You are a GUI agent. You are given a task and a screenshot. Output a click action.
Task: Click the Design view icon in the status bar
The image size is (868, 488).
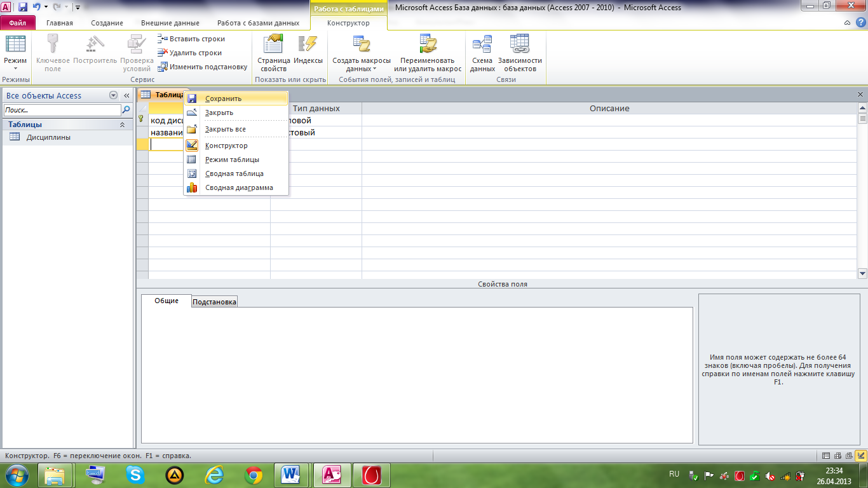coord(860,456)
